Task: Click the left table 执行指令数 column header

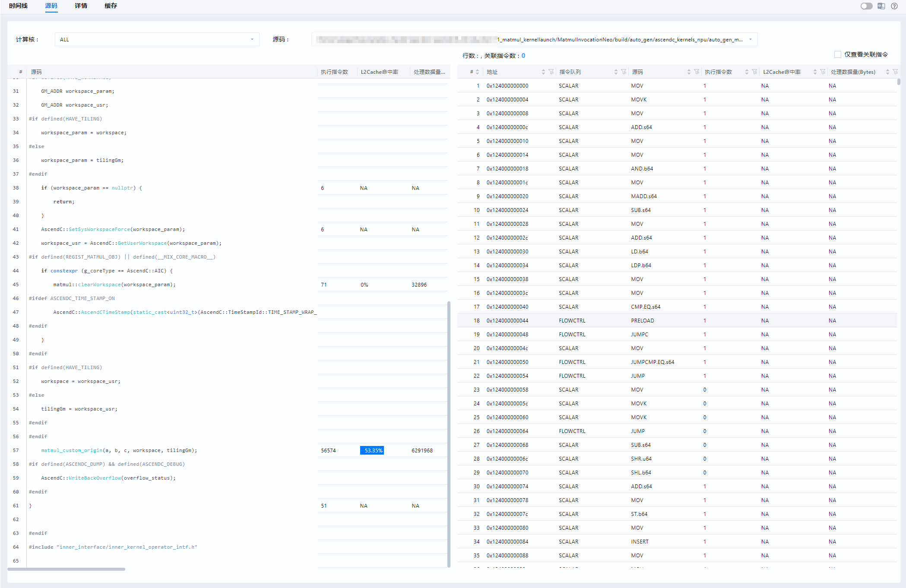Action: [334, 72]
